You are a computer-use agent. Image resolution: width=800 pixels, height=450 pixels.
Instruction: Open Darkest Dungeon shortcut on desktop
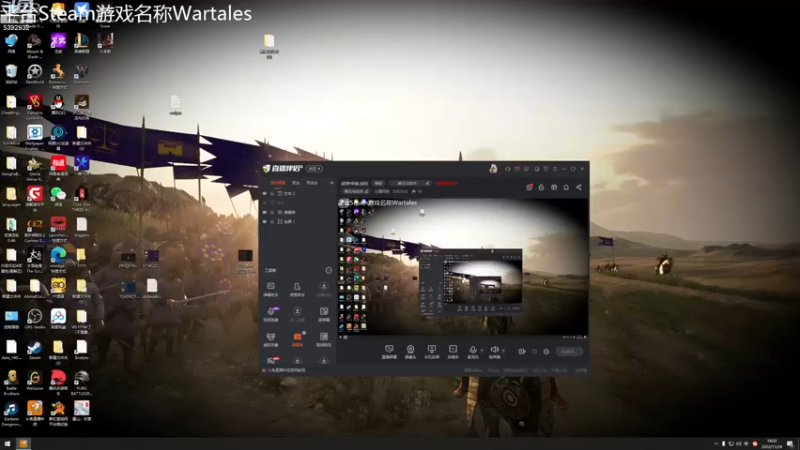(11, 413)
